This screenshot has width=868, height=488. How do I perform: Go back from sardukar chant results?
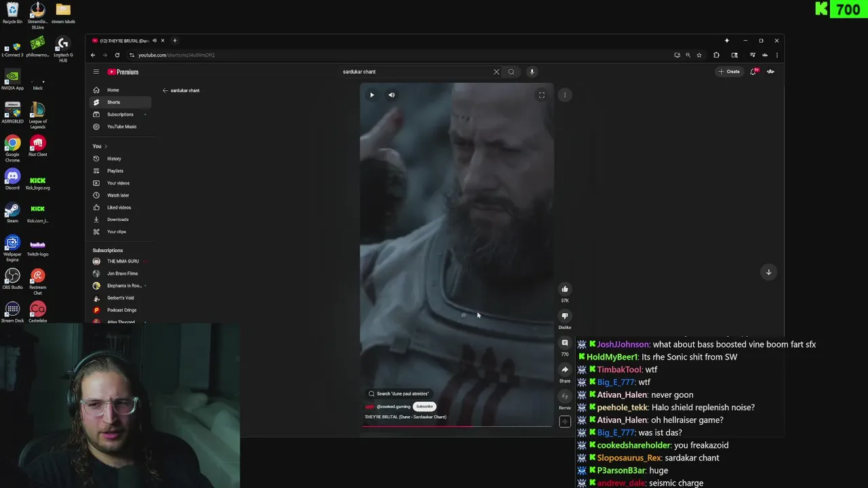coord(165,90)
